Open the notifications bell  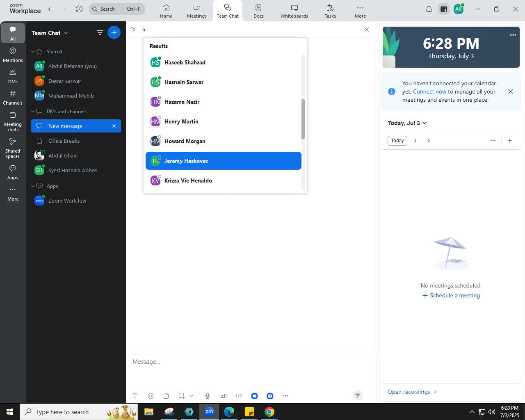point(429,9)
